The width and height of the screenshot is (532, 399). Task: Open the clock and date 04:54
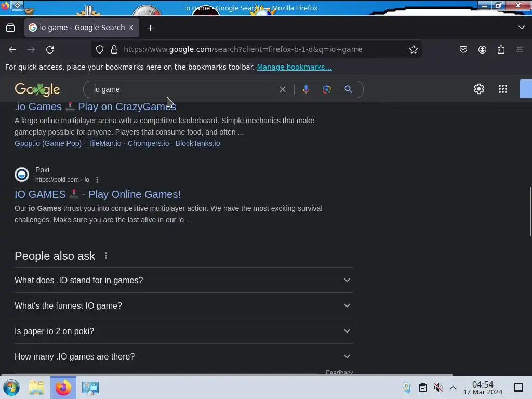coord(483,388)
